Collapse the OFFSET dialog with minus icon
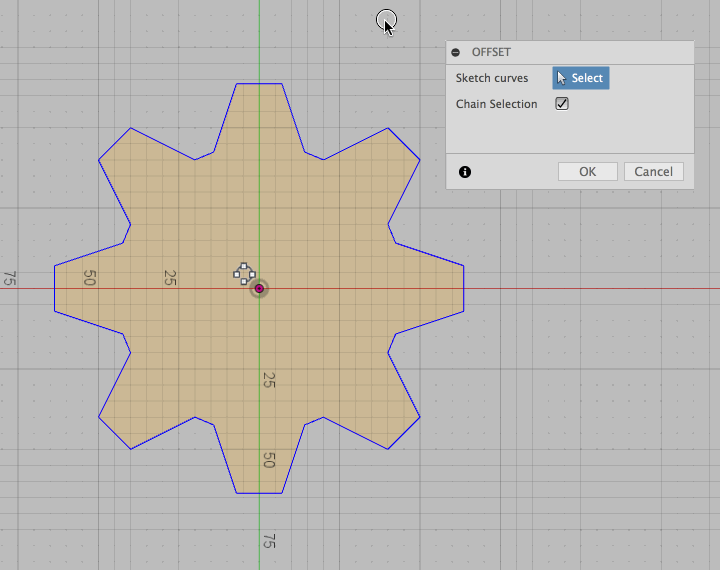Image resolution: width=720 pixels, height=570 pixels. point(456,52)
